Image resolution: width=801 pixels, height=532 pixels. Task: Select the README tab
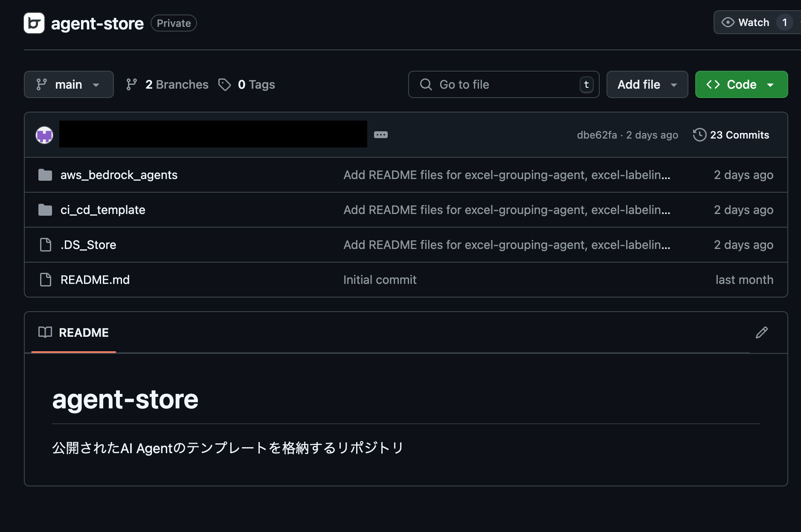point(74,332)
